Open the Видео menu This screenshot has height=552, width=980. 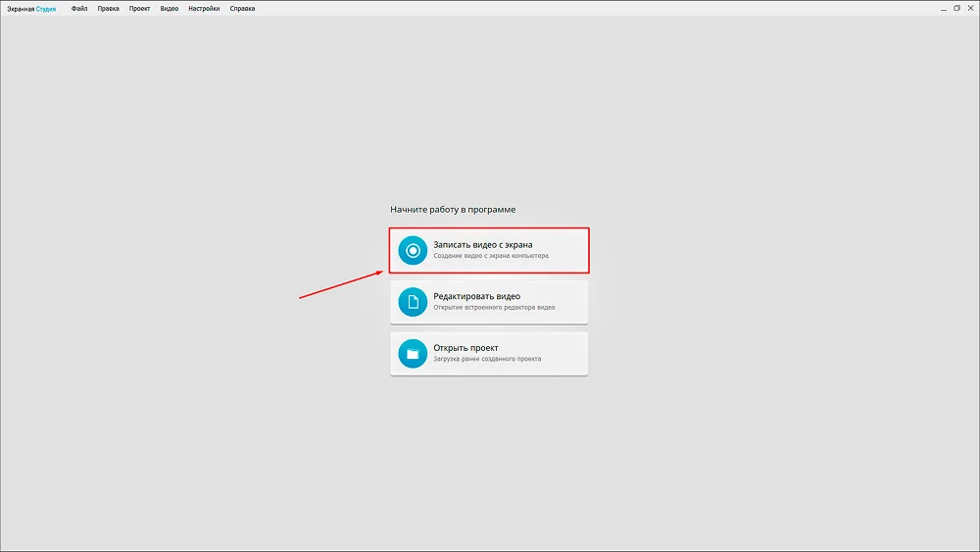coord(170,9)
